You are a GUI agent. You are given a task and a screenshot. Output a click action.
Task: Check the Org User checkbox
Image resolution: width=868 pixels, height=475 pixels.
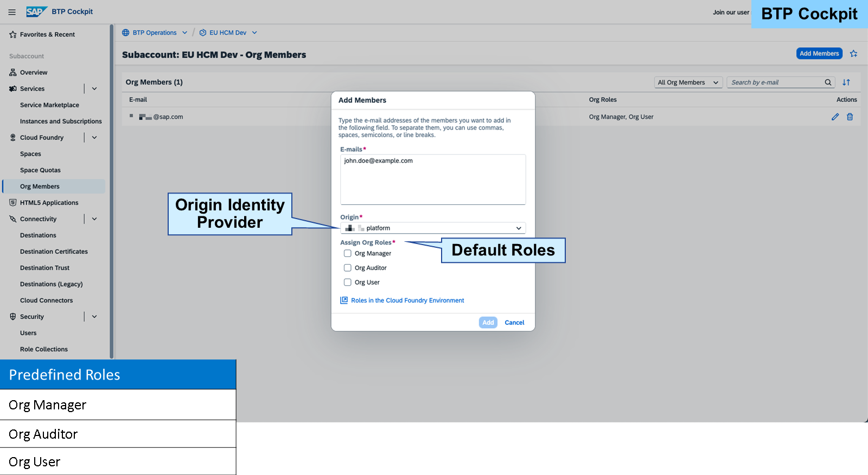(x=348, y=282)
